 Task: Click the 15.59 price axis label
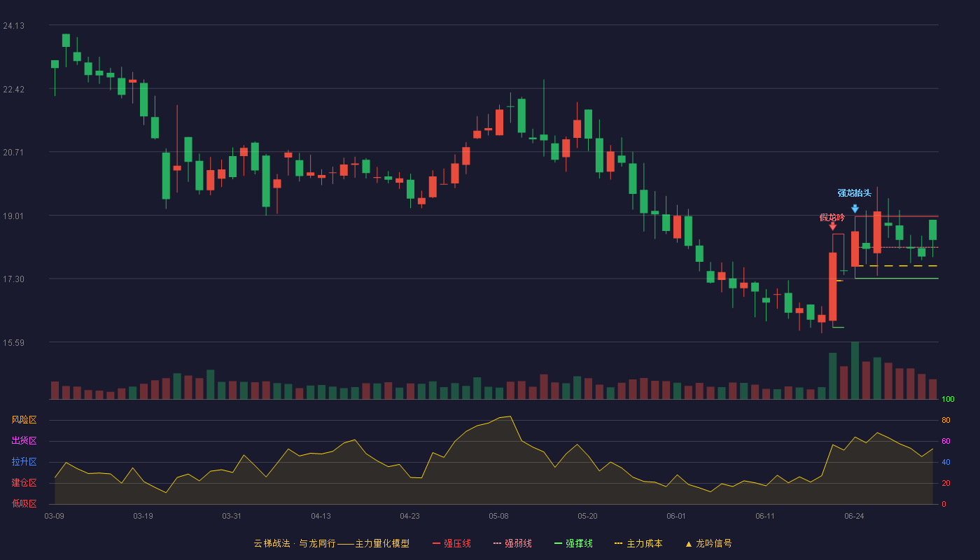(13, 342)
